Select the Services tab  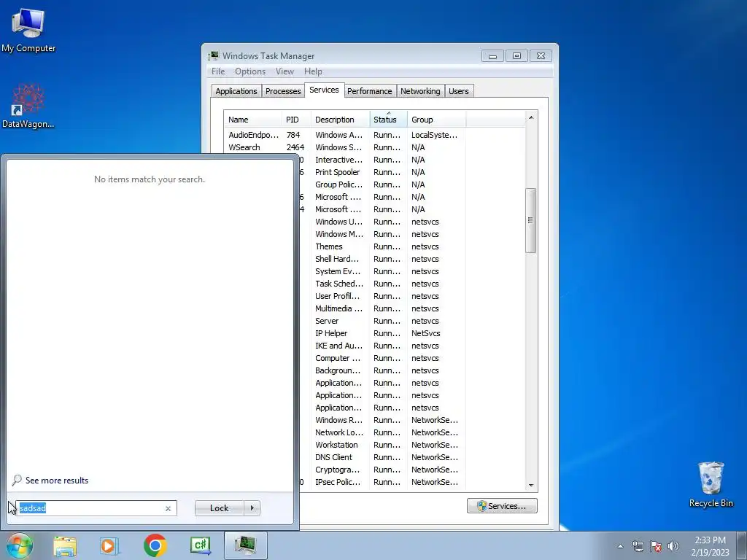click(324, 90)
